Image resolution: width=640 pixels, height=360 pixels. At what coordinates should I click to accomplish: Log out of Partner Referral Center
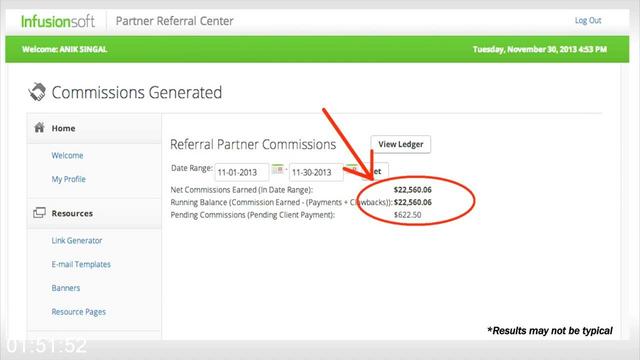588,20
